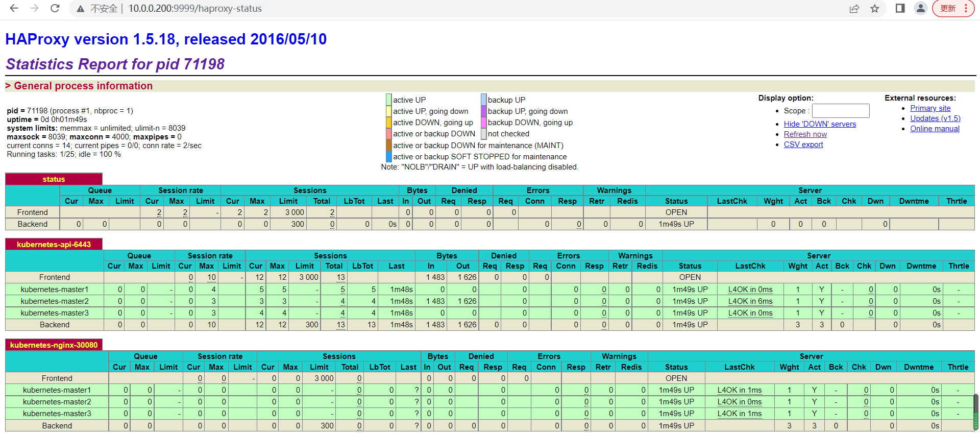Click the Running tasks 1/25 line
Viewport: 980px width, 433px height.
[64, 154]
